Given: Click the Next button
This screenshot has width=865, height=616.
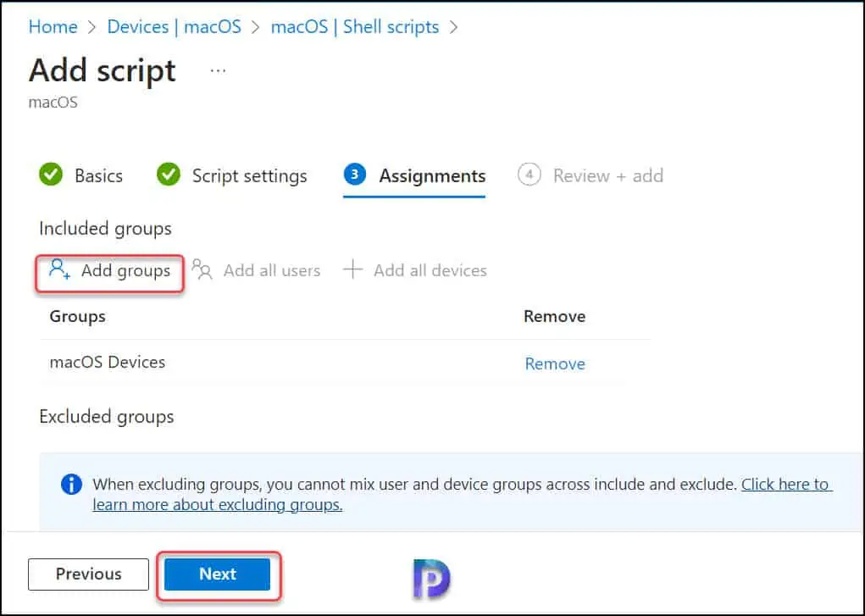Looking at the screenshot, I should point(218,574).
